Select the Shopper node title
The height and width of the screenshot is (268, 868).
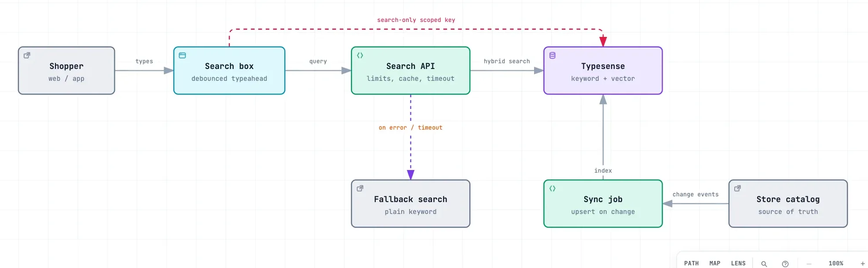tap(66, 66)
